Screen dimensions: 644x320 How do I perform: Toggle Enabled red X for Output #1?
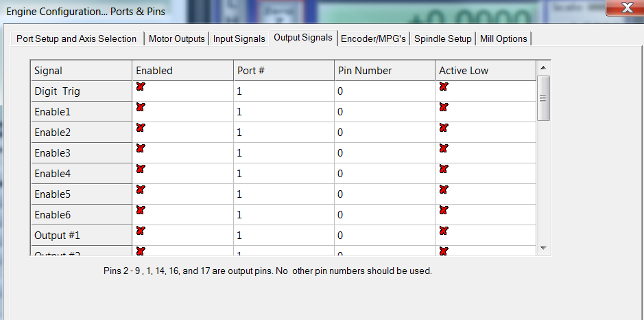(x=140, y=231)
